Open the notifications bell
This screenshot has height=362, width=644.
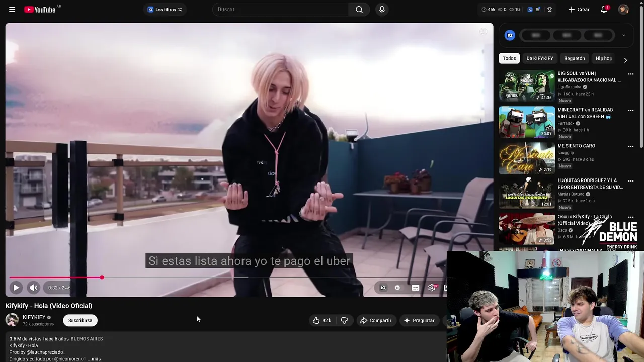pos(604,9)
